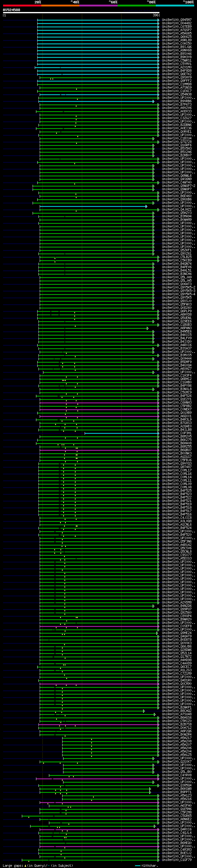Click the UniRef100_B6QBU7 label
The image size is (197, 868).
pos(177,450)
